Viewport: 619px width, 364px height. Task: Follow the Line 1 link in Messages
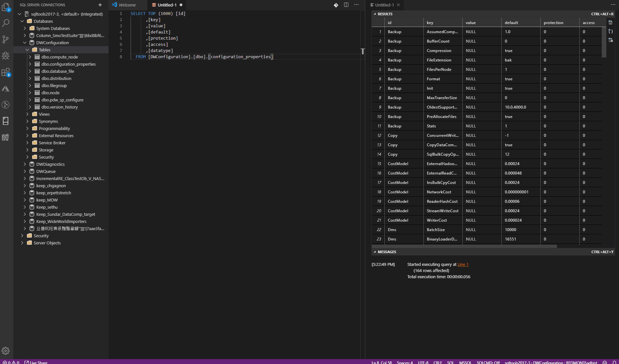(x=462, y=264)
